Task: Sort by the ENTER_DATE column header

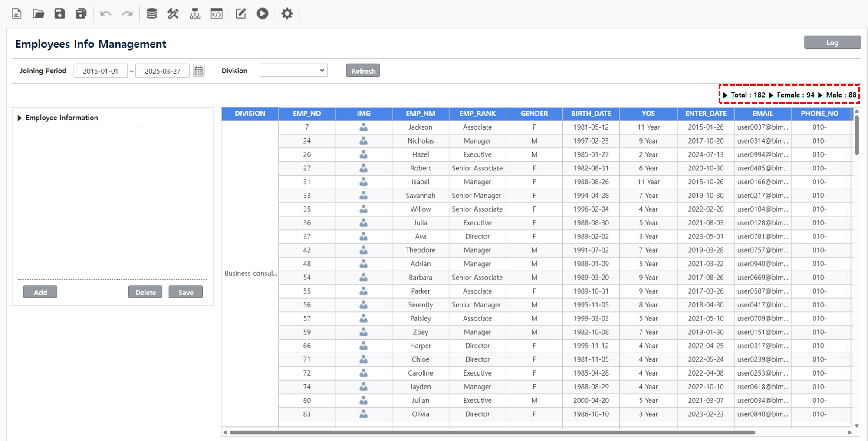Action: click(706, 114)
